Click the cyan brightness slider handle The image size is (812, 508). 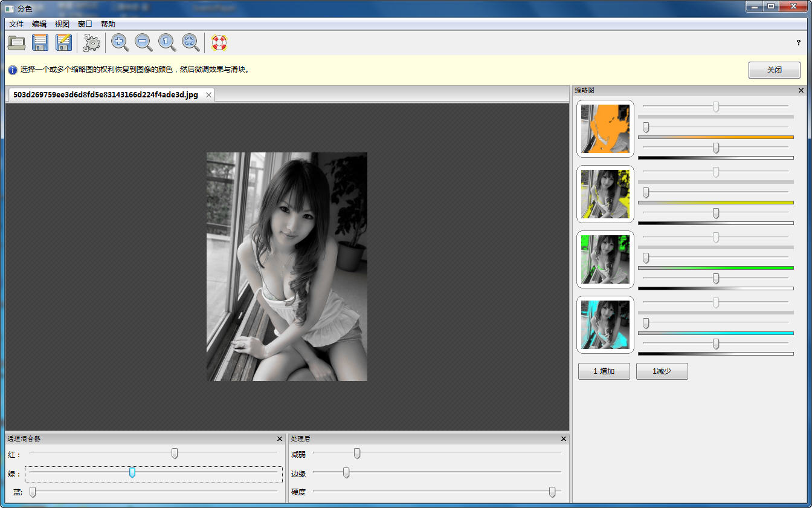[x=716, y=344]
